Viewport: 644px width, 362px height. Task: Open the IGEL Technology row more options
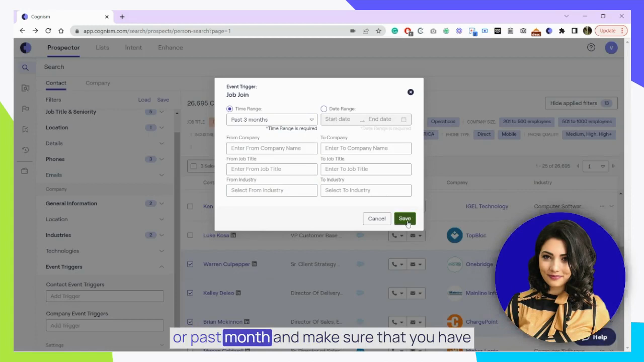pyautogui.click(x=602, y=206)
